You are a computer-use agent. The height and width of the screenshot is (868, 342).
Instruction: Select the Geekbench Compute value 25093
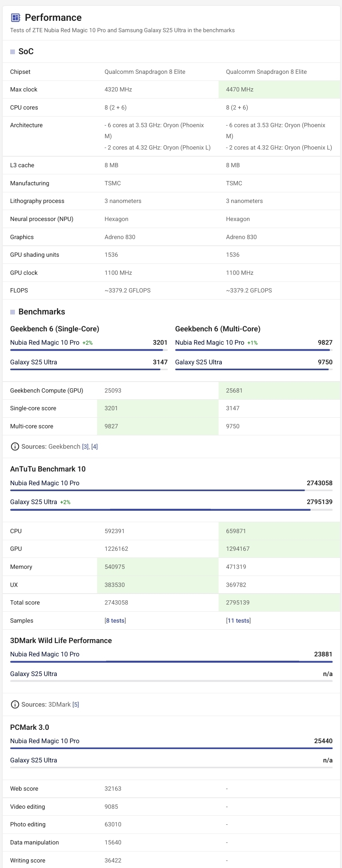click(x=113, y=391)
